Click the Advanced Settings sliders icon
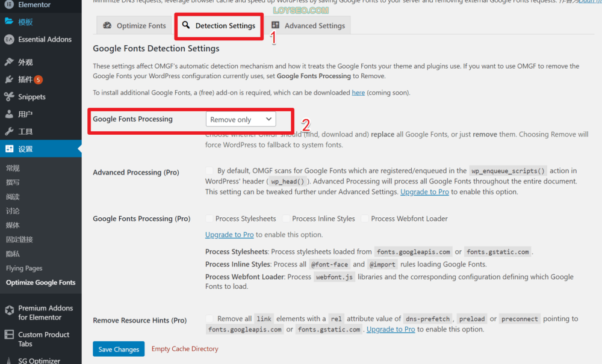This screenshot has width=602, height=364. click(x=275, y=25)
